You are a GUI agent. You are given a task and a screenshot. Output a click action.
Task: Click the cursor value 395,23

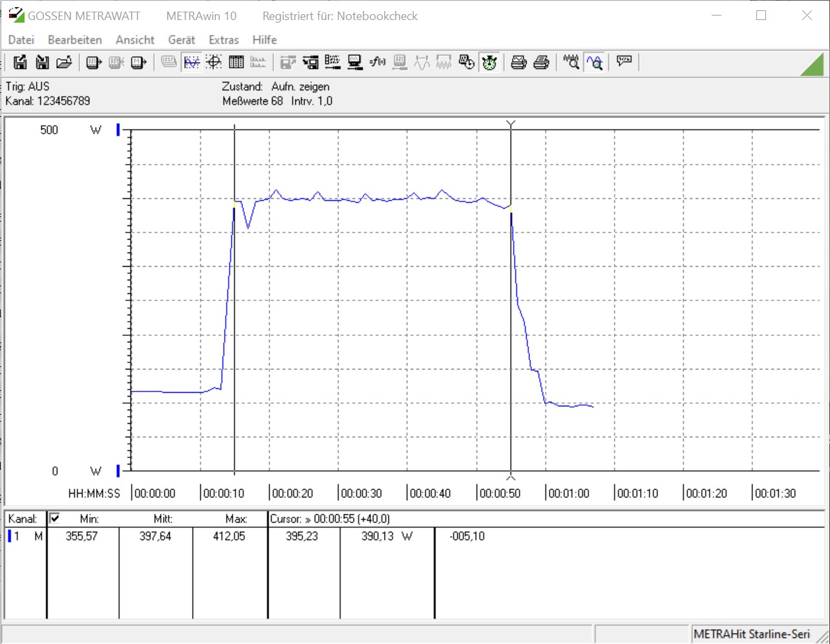(x=302, y=536)
